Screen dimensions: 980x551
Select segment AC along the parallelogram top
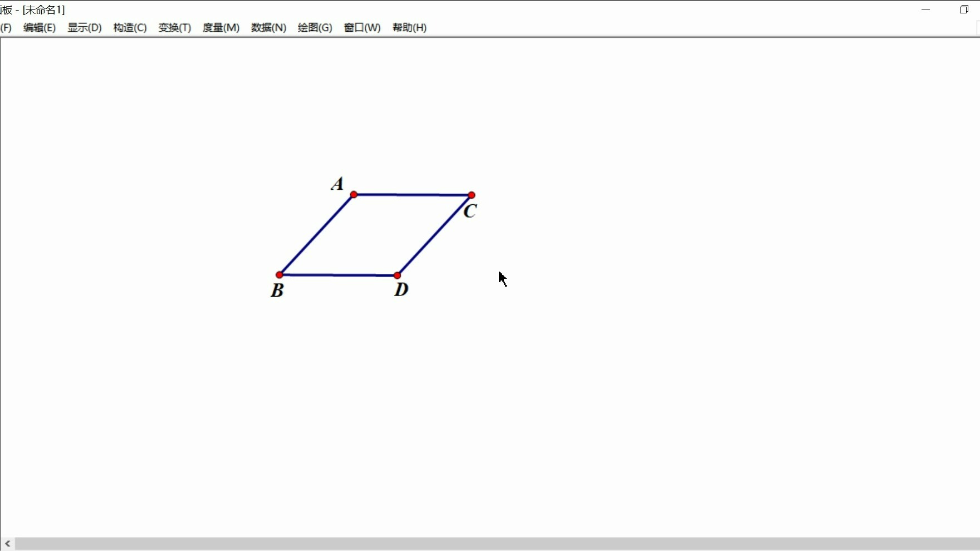413,195
